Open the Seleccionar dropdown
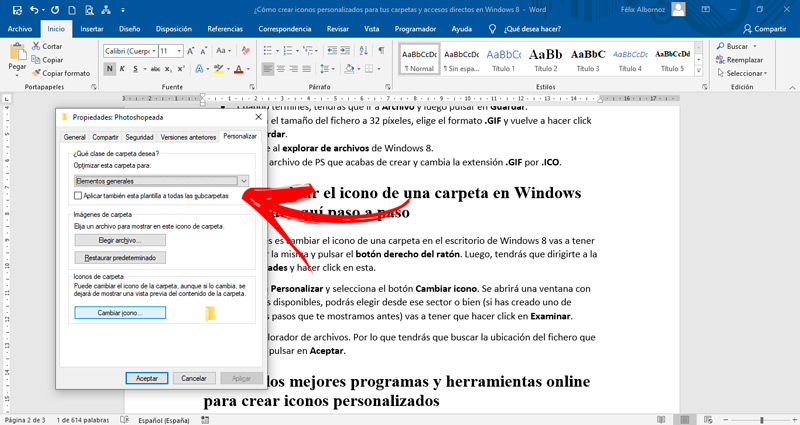Viewport: 800px width, 425px height. [x=742, y=73]
